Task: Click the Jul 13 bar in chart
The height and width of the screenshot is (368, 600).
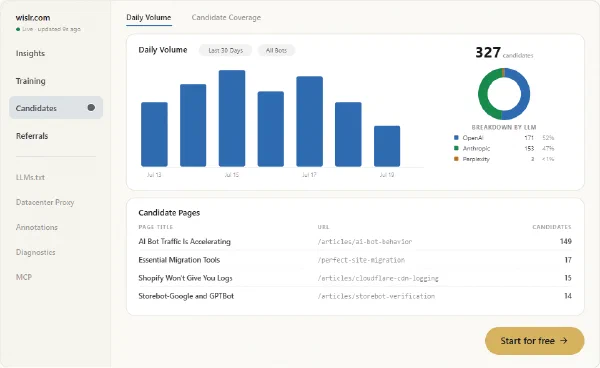Action: pos(154,134)
